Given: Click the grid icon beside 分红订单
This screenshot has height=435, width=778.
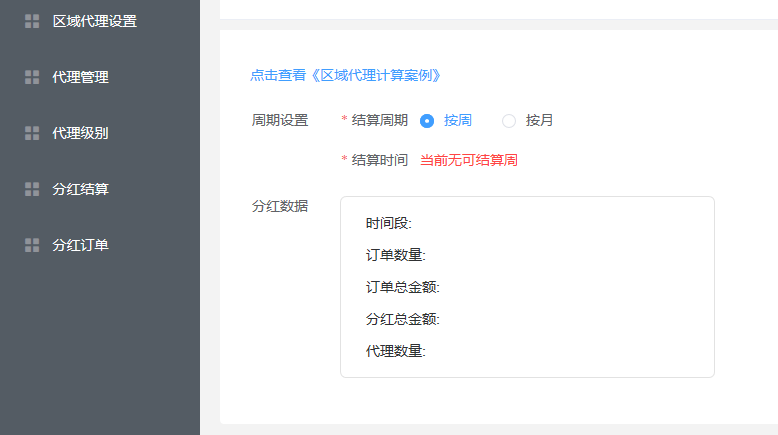Looking at the screenshot, I should pos(32,245).
